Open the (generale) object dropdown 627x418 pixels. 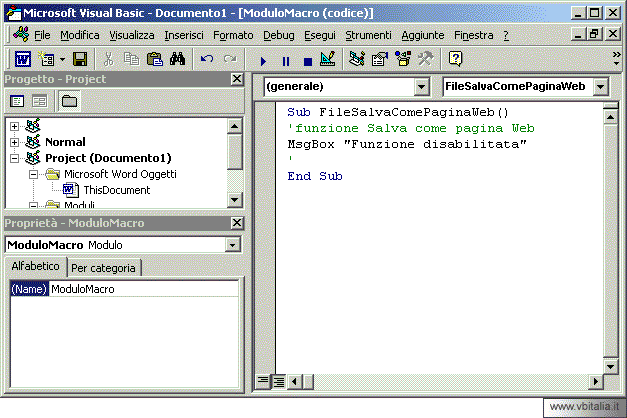(421, 86)
